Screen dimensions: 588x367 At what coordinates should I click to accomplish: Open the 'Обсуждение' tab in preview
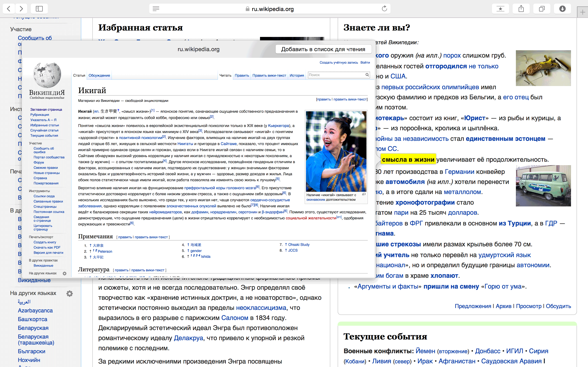pyautogui.click(x=99, y=75)
